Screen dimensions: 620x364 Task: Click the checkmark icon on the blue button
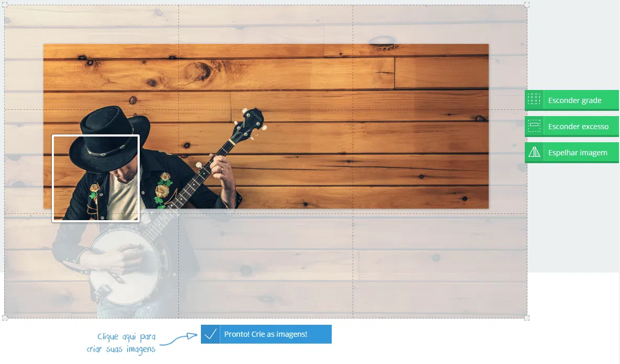coord(210,334)
